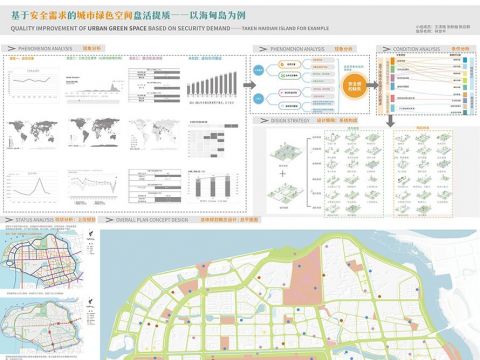This screenshot has width=480, height=360.
Task: Click the chevron marker beside STATUS ANALYSIS
Action: click(x=9, y=220)
